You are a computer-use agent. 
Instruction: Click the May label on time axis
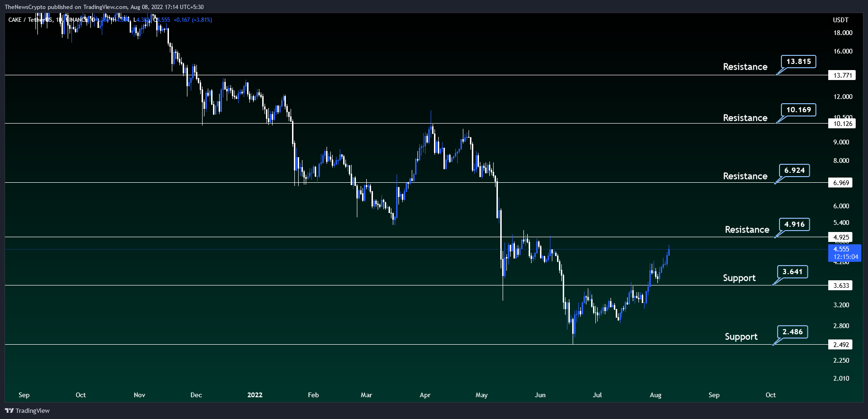point(481,395)
